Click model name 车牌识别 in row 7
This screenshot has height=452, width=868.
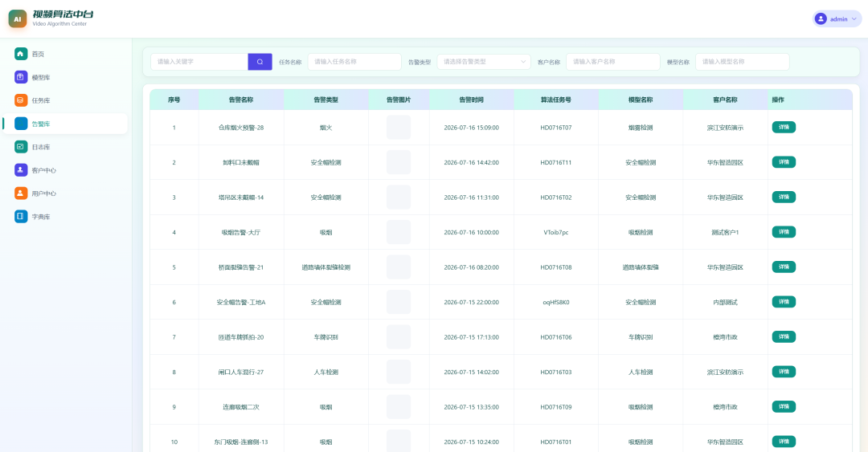coord(641,337)
